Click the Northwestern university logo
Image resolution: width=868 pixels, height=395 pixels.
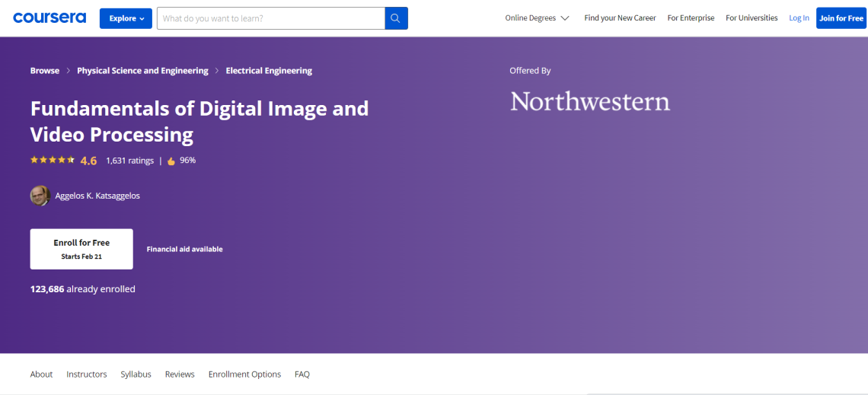(590, 101)
